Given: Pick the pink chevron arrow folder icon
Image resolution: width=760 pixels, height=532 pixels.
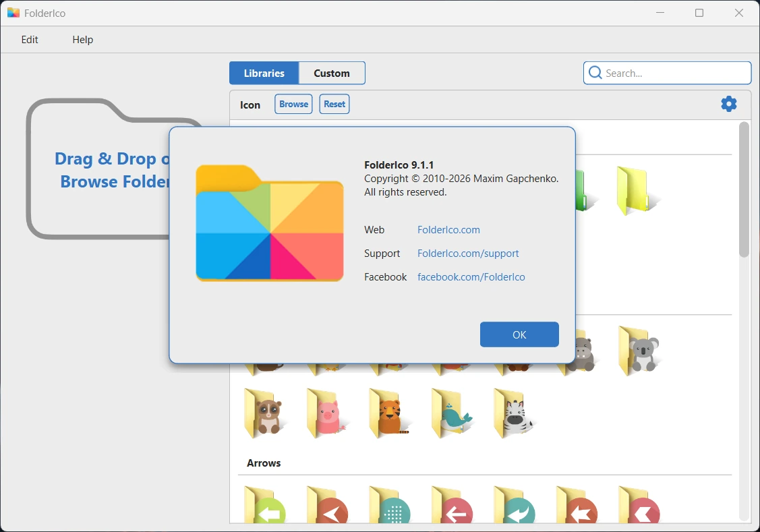Looking at the screenshot, I should coord(639,505).
